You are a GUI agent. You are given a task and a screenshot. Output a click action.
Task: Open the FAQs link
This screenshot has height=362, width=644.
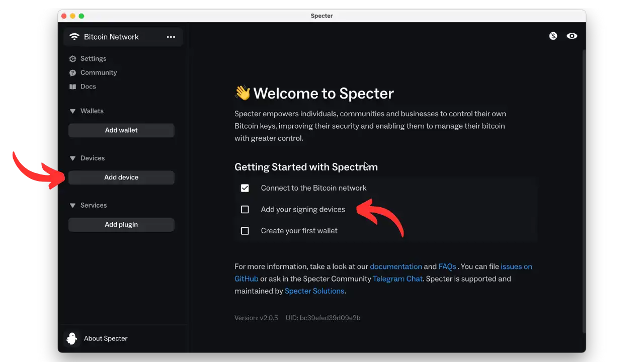click(447, 266)
